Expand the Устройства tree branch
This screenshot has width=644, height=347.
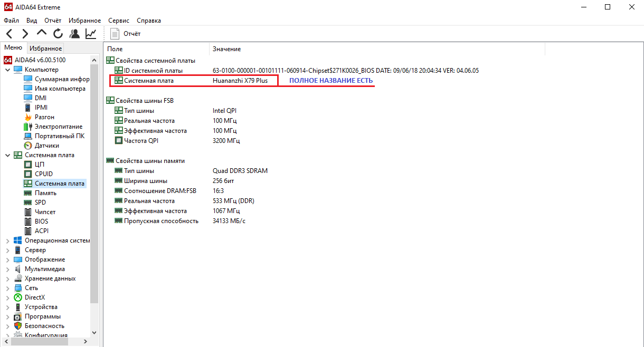[x=7, y=307]
